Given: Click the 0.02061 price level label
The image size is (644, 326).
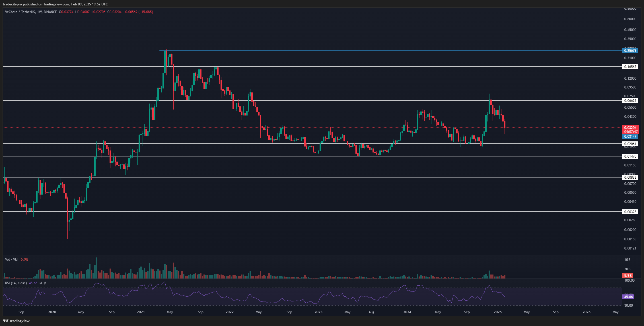Looking at the screenshot, I should click(630, 144).
